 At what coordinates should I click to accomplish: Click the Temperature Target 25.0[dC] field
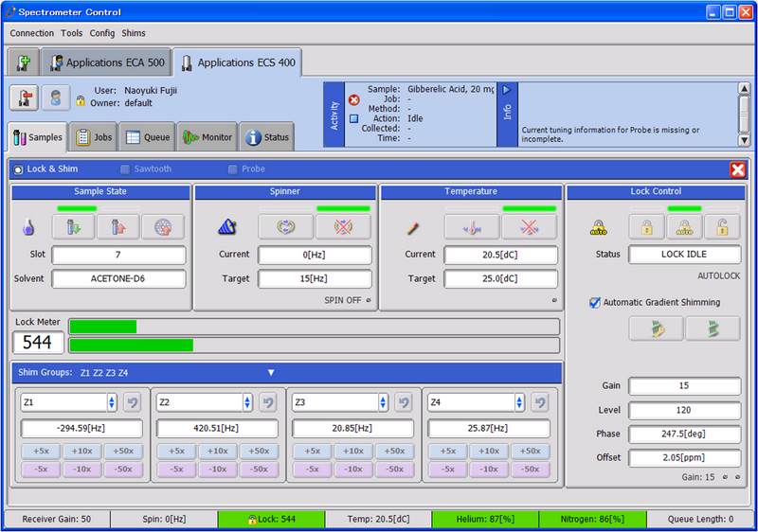[500, 279]
